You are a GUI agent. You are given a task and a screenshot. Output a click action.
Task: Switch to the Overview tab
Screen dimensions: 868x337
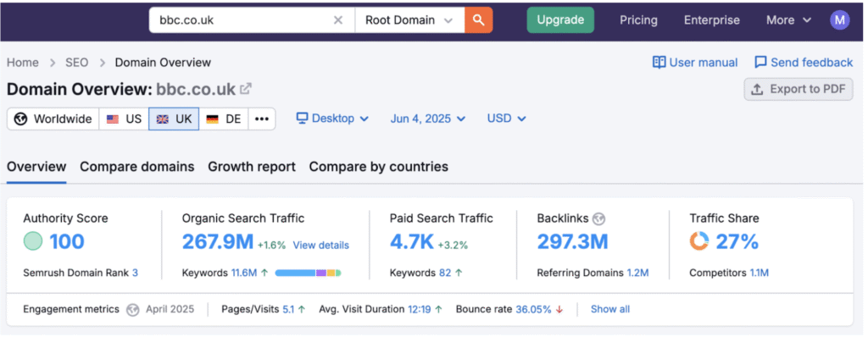tap(36, 167)
